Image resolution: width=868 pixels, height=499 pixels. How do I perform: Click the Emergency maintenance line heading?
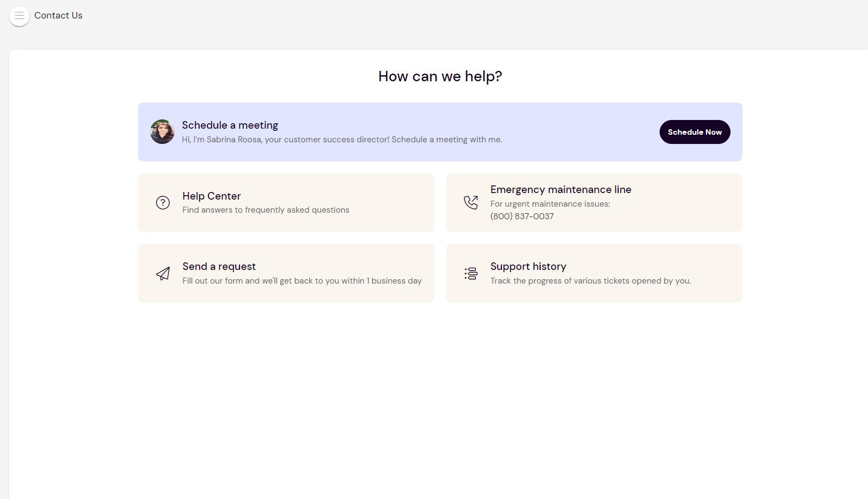pyautogui.click(x=560, y=190)
